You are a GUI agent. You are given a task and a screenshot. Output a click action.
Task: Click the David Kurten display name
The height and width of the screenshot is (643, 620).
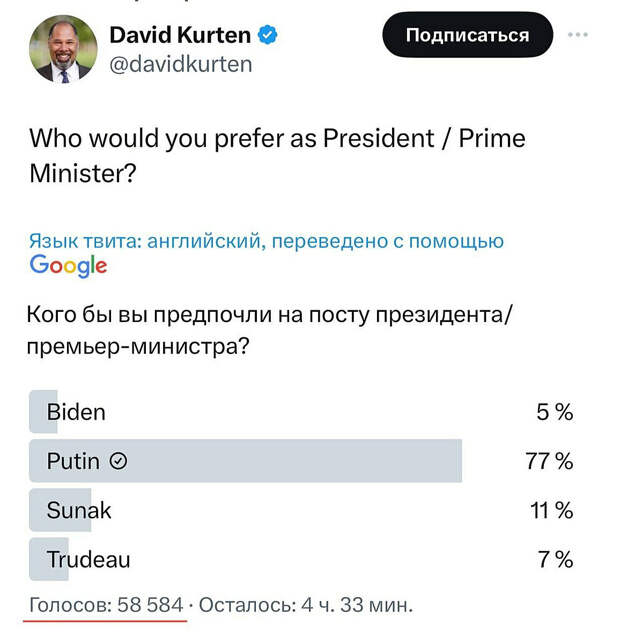coord(180,35)
